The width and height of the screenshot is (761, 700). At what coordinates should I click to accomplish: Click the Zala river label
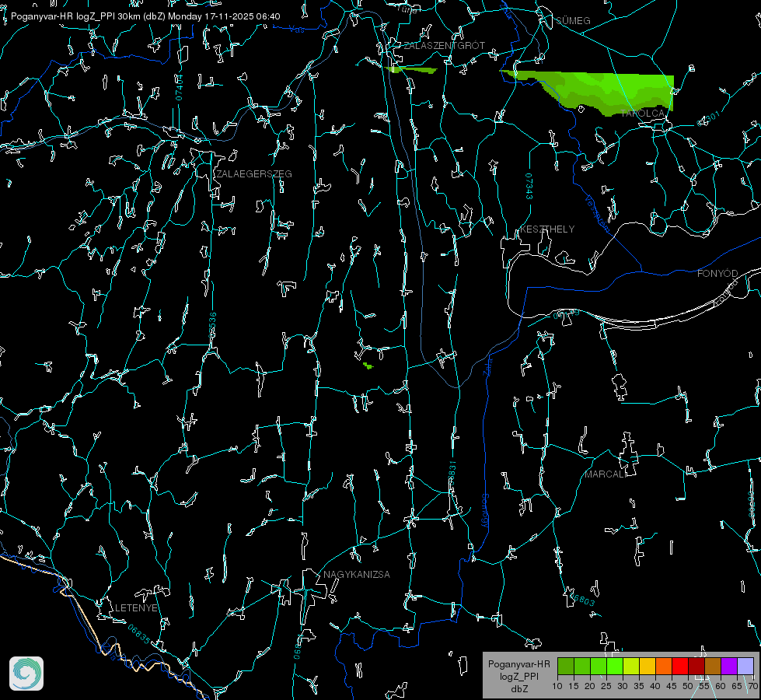point(487,366)
